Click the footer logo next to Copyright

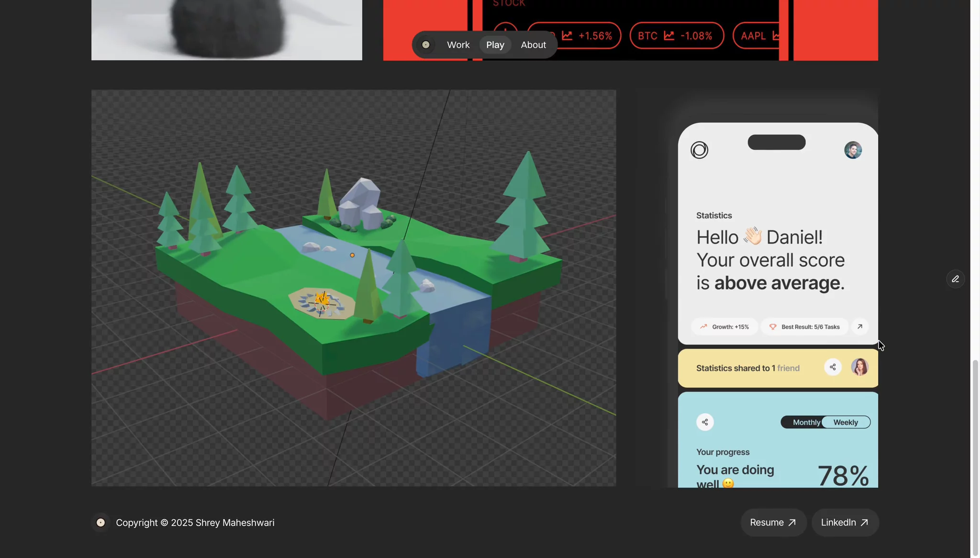pos(100,523)
